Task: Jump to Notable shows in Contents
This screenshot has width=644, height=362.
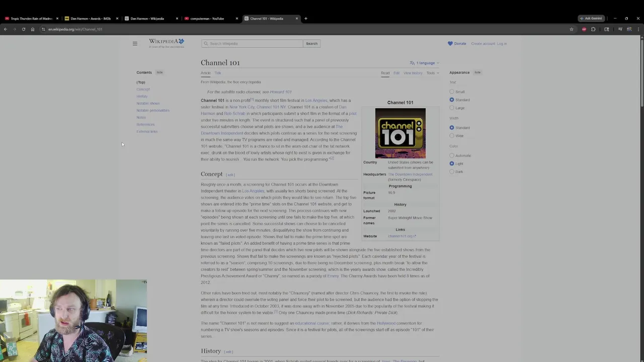Action: point(148,104)
